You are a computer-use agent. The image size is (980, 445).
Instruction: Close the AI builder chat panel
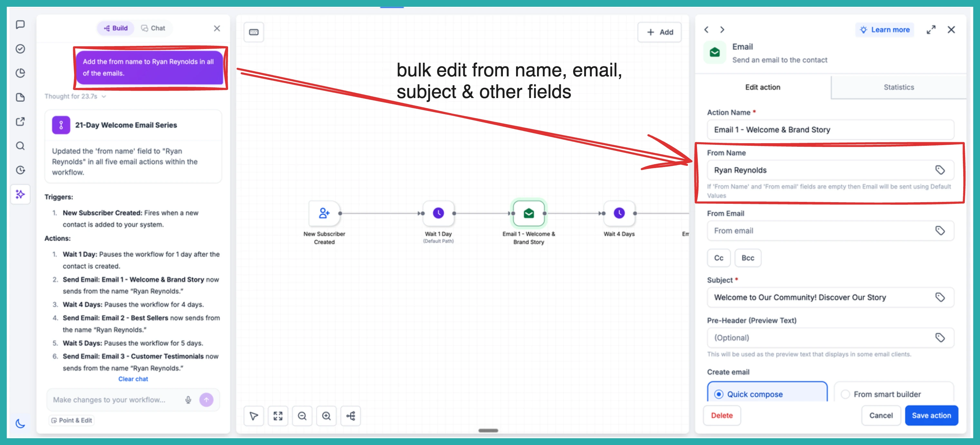pos(217,28)
